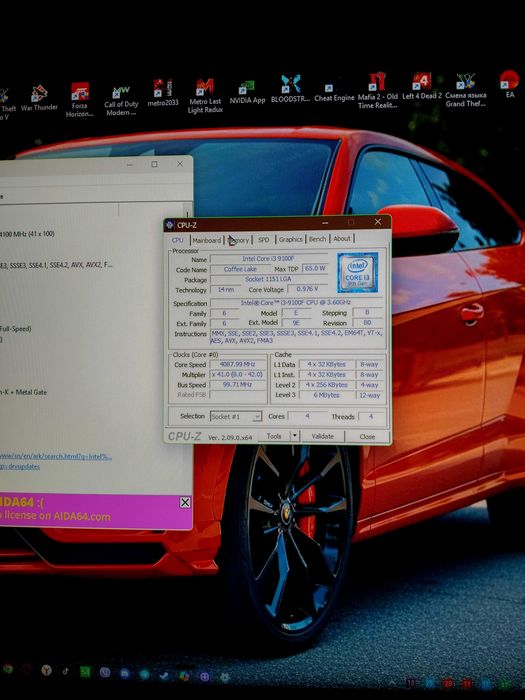Click the Code Name value Coffee Lake
This screenshot has width=525, height=700.
point(240,269)
